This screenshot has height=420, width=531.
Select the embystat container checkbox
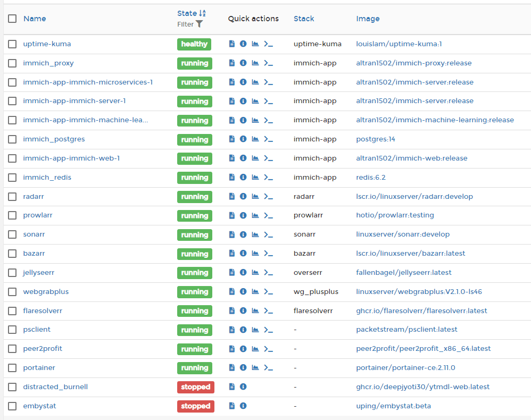(x=12, y=406)
